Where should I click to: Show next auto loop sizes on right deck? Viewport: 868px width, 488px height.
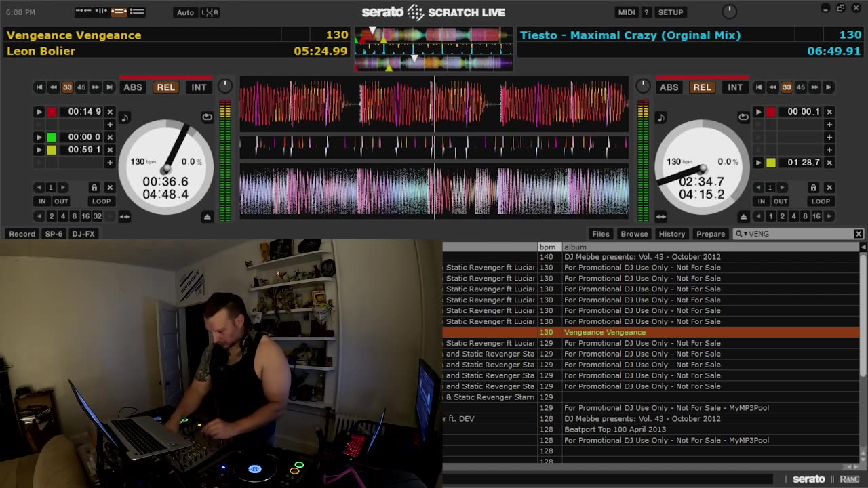pos(829,216)
